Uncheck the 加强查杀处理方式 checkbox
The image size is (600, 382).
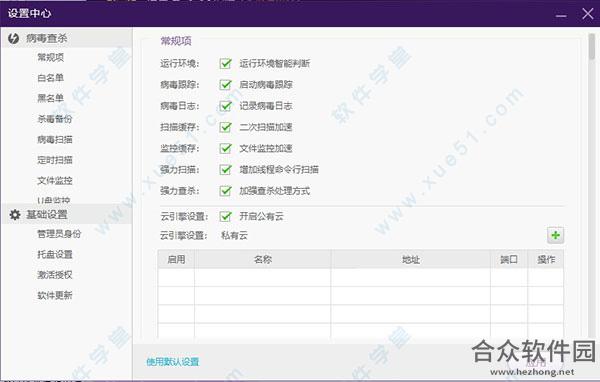226,191
